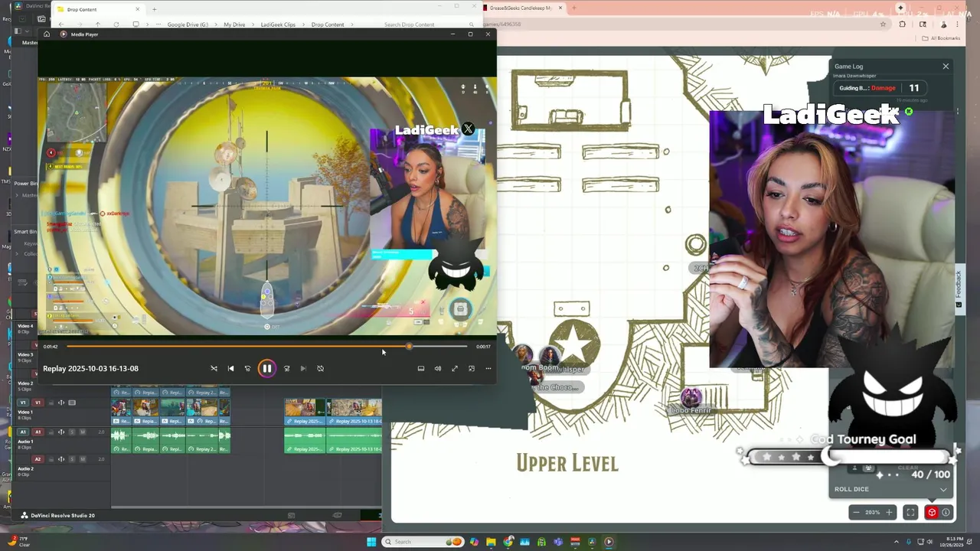Open File Explorer from taskbar
The width and height of the screenshot is (980, 551).
[491, 542]
